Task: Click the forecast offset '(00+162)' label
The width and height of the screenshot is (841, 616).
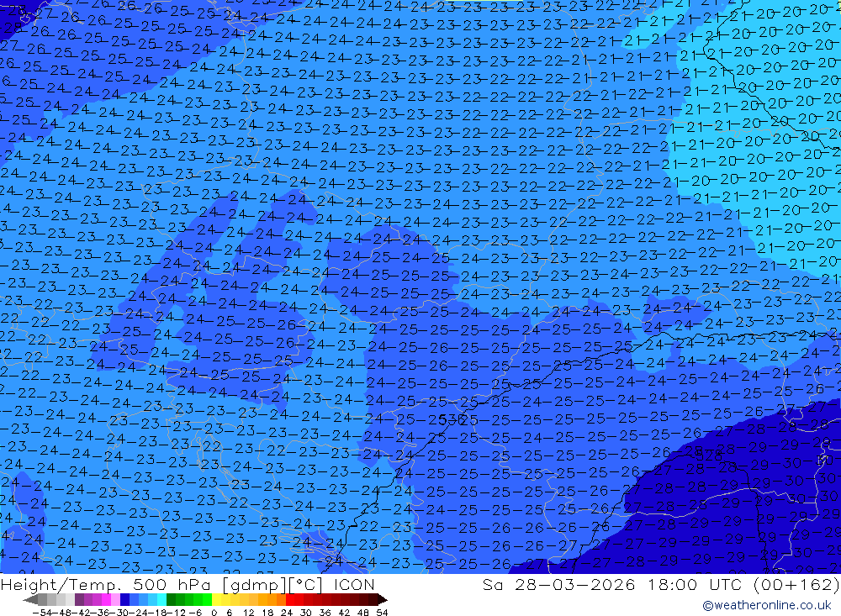Action: pyautogui.click(x=796, y=584)
